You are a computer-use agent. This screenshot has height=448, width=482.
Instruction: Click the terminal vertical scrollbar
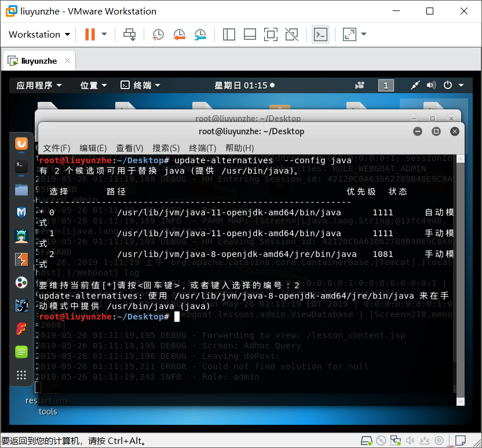click(460, 280)
